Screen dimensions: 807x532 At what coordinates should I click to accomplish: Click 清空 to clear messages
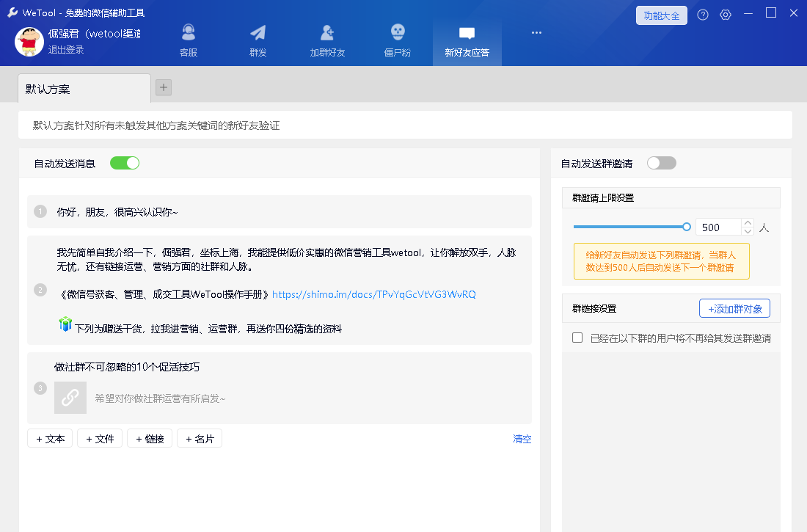point(522,439)
